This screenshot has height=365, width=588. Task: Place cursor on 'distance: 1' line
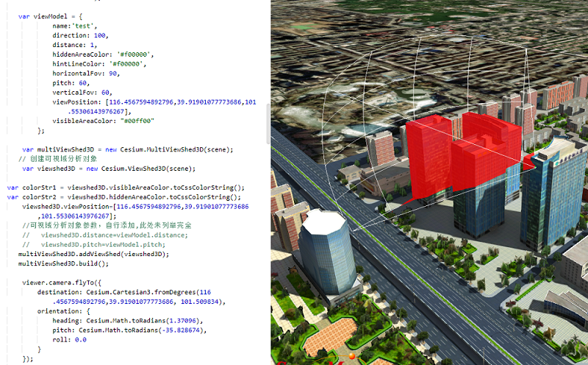tap(75, 45)
